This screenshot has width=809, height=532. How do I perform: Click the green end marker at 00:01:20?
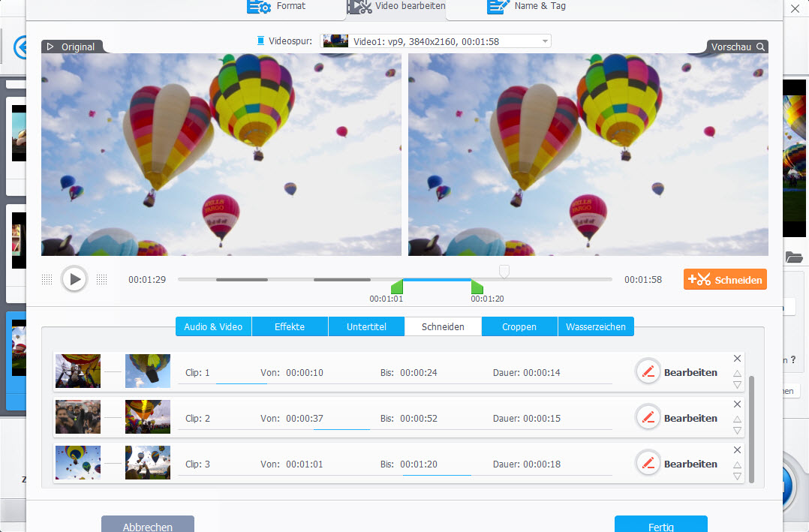(x=477, y=287)
